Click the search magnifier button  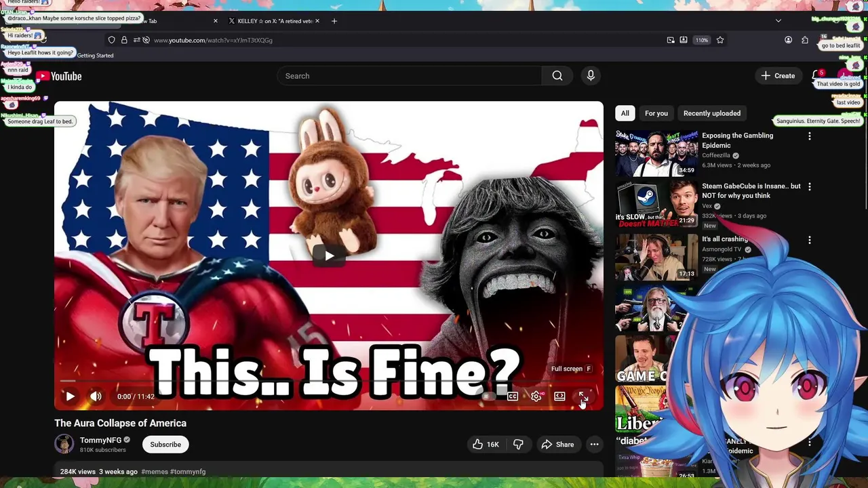click(x=557, y=76)
